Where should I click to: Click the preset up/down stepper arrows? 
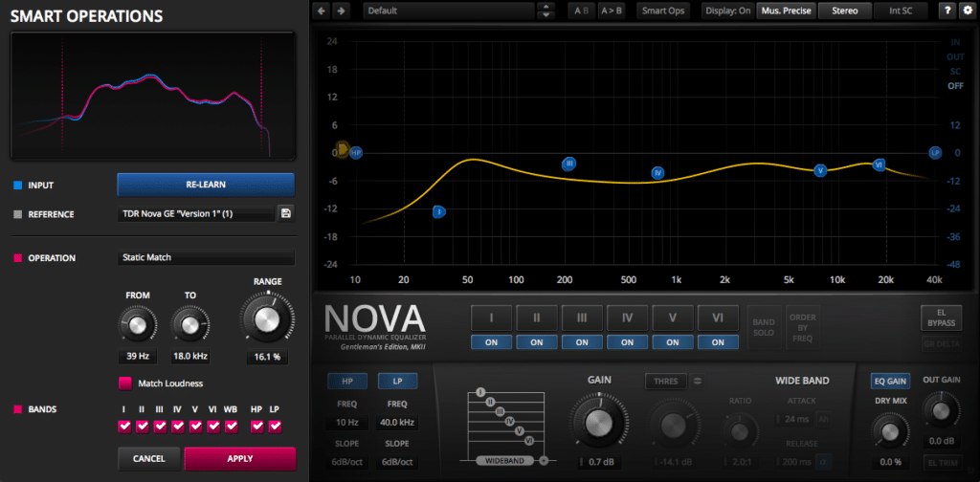pyautogui.click(x=546, y=11)
